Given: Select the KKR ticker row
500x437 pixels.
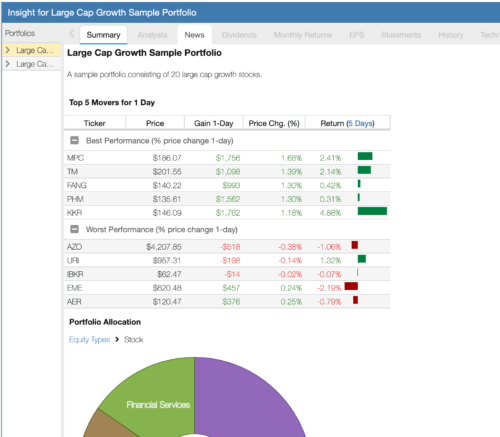Looking at the screenshot, I should [227, 212].
